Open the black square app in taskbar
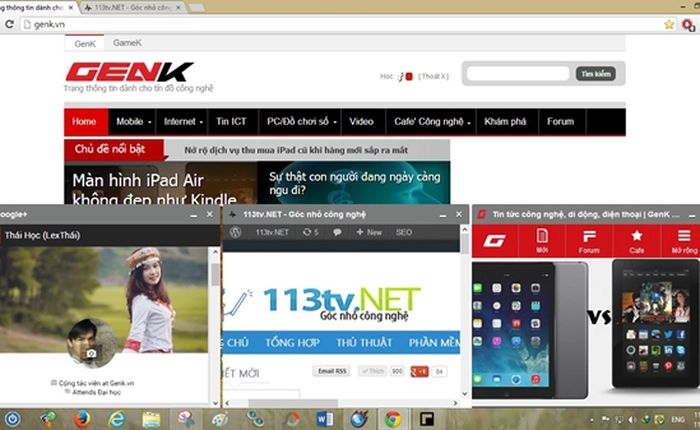The width and height of the screenshot is (700, 430). 427,419
